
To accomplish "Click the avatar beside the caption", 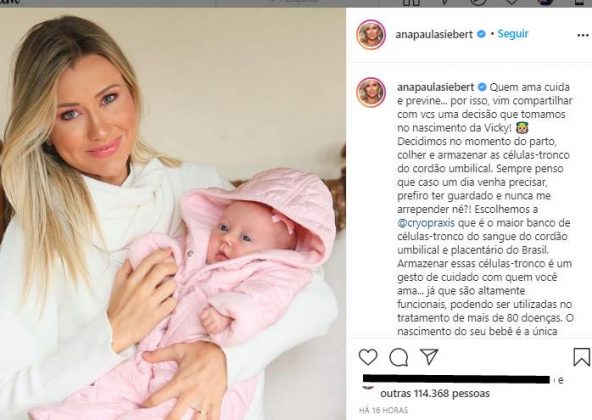I will 371,92.
